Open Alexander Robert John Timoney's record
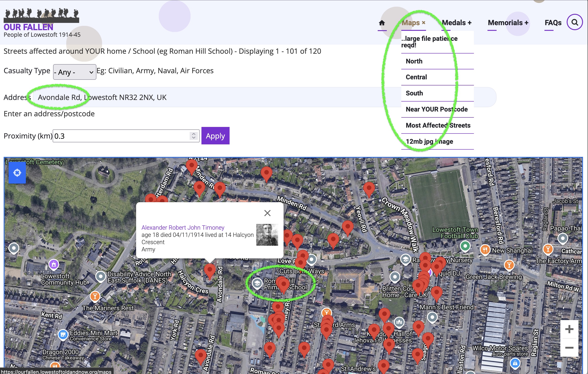The image size is (588, 374). point(183,227)
